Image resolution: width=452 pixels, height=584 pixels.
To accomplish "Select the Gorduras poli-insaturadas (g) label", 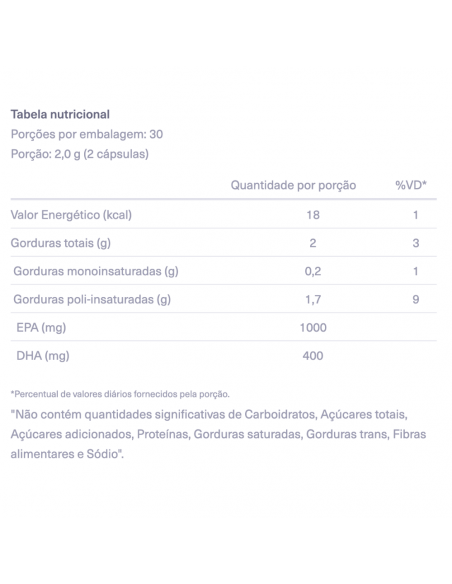I will coord(92,299).
